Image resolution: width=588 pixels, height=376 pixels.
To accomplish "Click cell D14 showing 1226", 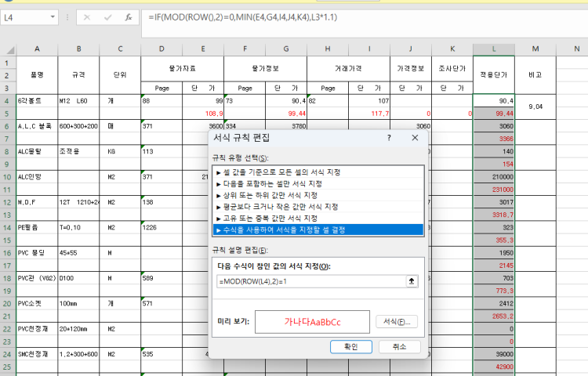I will 162,227.
